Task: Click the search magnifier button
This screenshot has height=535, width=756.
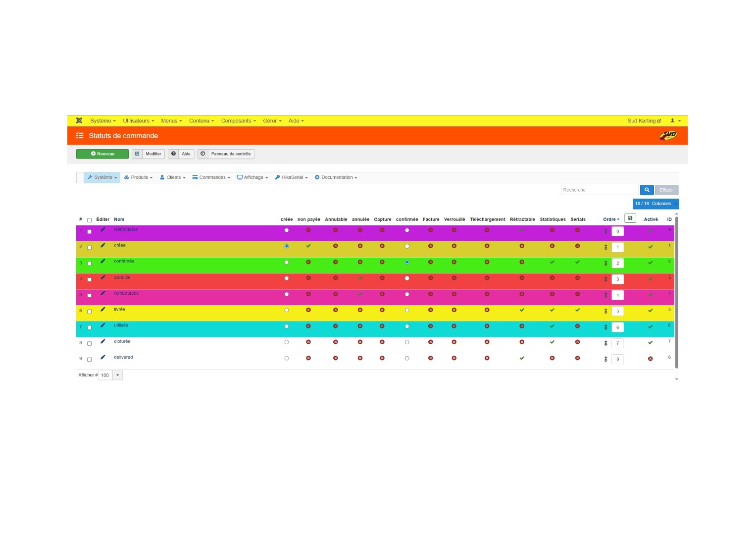Action: [x=647, y=190]
